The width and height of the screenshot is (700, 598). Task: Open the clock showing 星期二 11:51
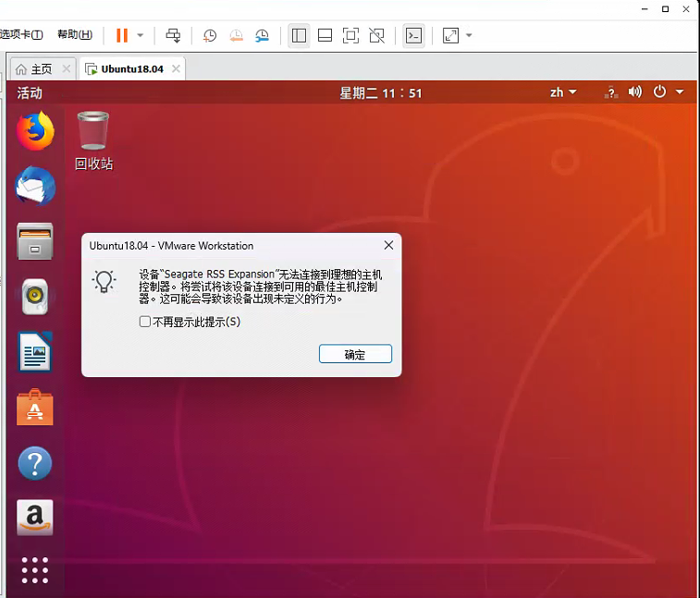click(380, 92)
